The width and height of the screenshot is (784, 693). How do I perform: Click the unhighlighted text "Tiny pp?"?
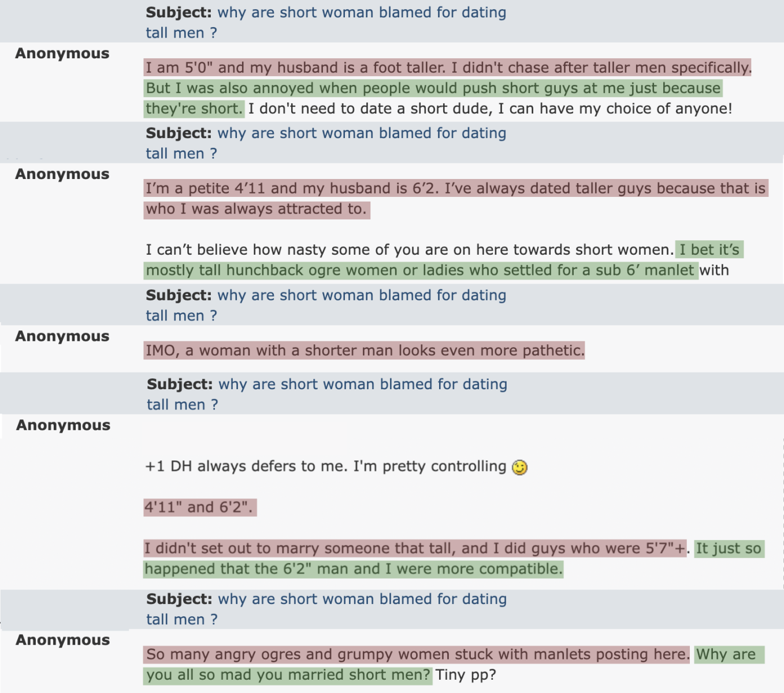pos(466,675)
